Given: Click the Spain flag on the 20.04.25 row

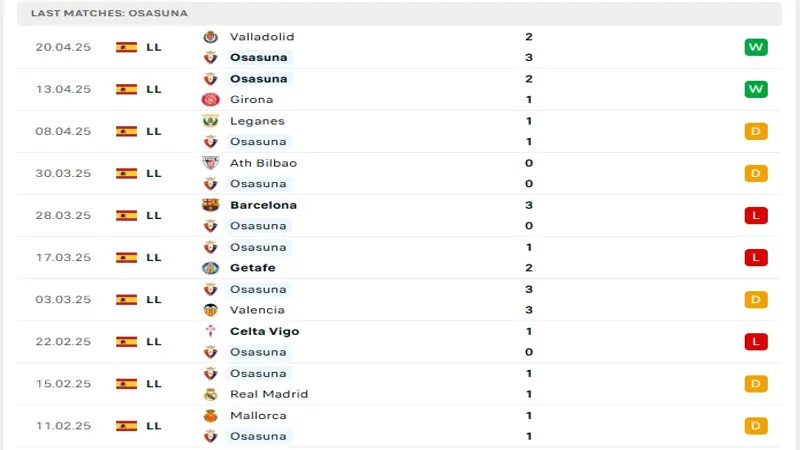Looking at the screenshot, I should click(x=126, y=47).
